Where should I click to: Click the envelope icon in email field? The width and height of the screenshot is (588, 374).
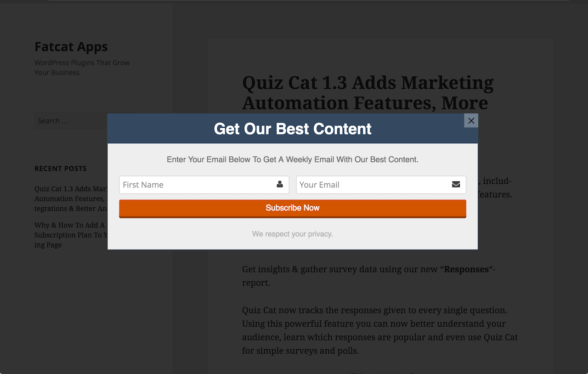(456, 185)
